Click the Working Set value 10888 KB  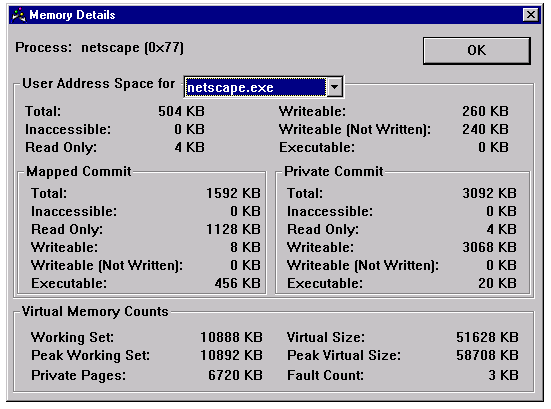click(231, 337)
